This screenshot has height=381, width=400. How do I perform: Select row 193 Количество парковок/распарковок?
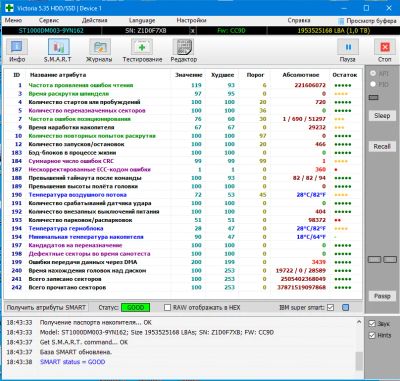[x=183, y=220]
